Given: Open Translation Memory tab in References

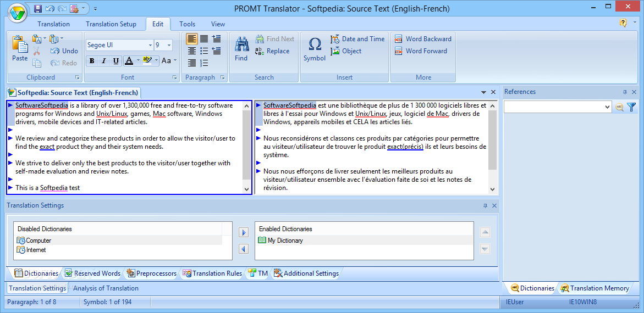Looking at the screenshot, I should 595,288.
